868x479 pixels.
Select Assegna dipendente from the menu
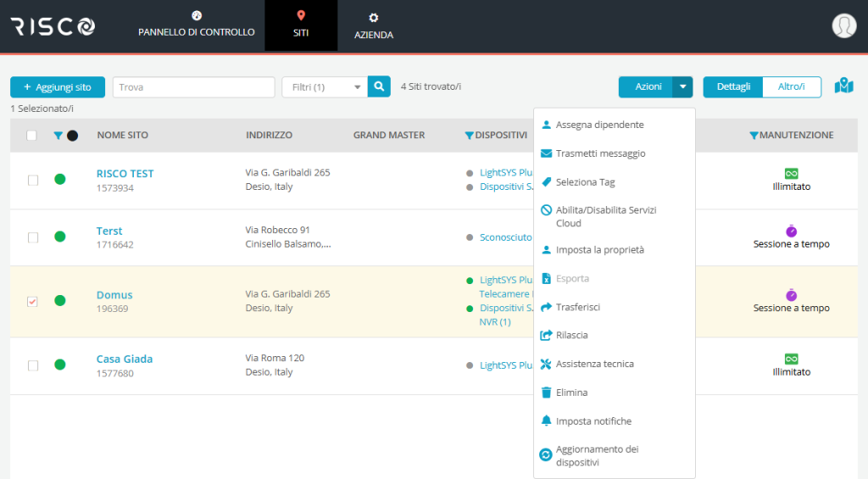(599, 125)
